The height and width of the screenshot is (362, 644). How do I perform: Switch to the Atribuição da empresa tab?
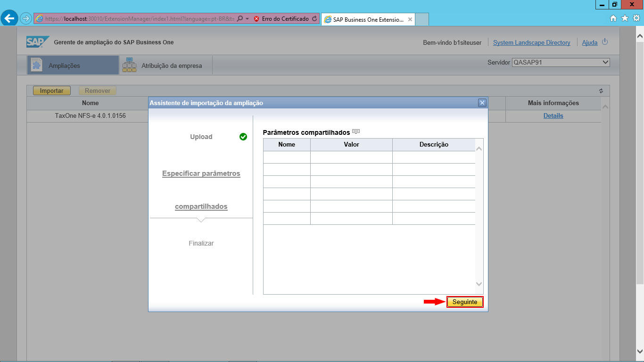click(x=165, y=66)
